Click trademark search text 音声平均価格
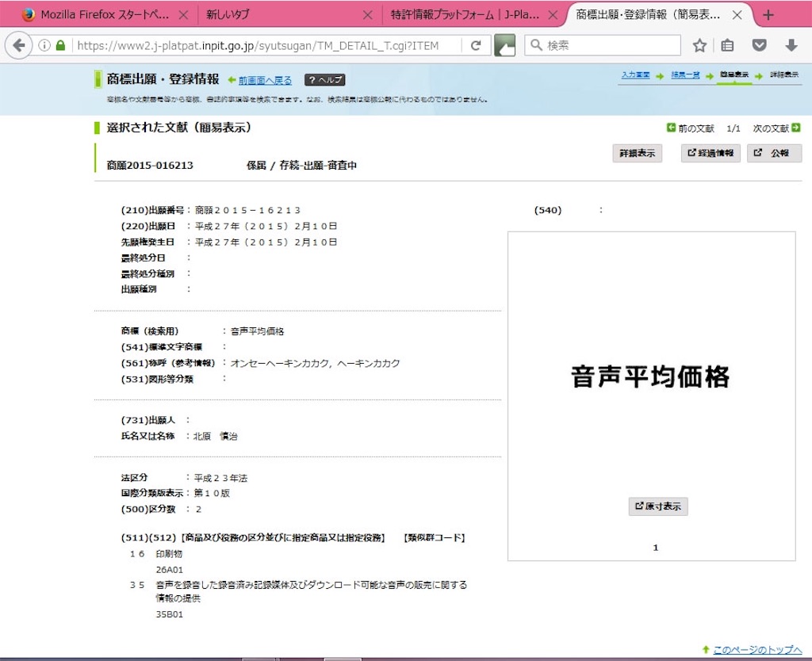 pyautogui.click(x=258, y=332)
